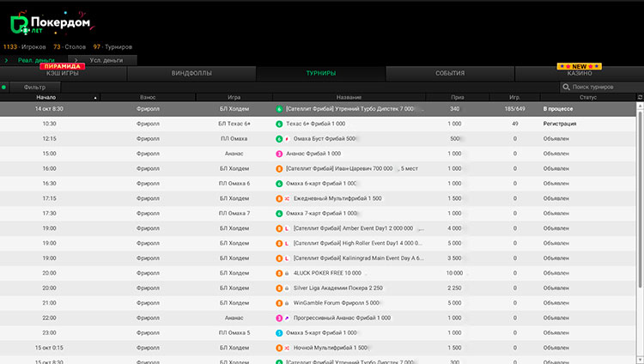
Task: Click the lock icon of 4LUCK POKER FREE
Action: point(287,273)
